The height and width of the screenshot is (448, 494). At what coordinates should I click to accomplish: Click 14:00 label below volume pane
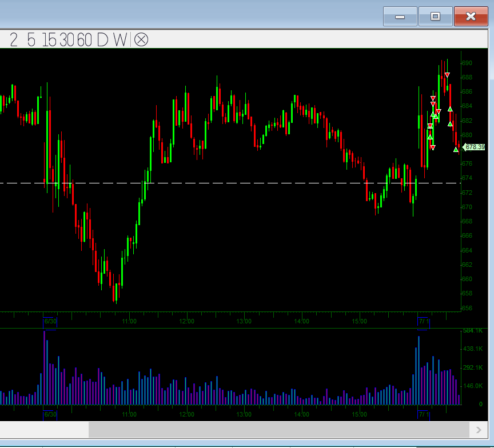click(x=302, y=414)
